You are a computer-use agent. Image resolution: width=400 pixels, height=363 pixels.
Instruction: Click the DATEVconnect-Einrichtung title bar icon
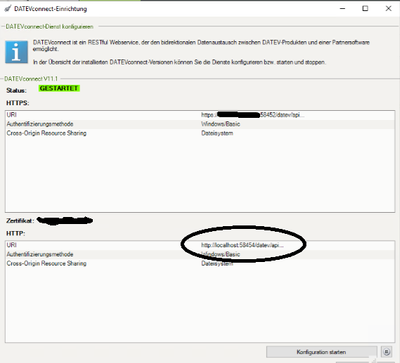(8, 9)
